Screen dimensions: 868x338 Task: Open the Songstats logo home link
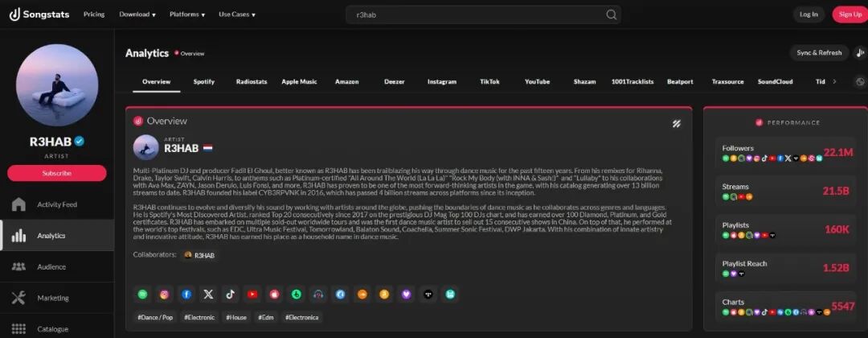pos(39,14)
